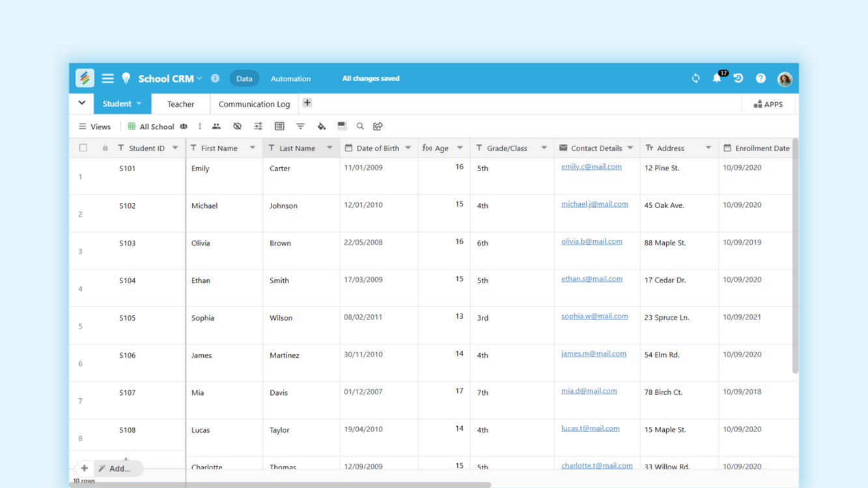
Task: Open Contact Details column dropdown arrow
Action: click(x=630, y=148)
